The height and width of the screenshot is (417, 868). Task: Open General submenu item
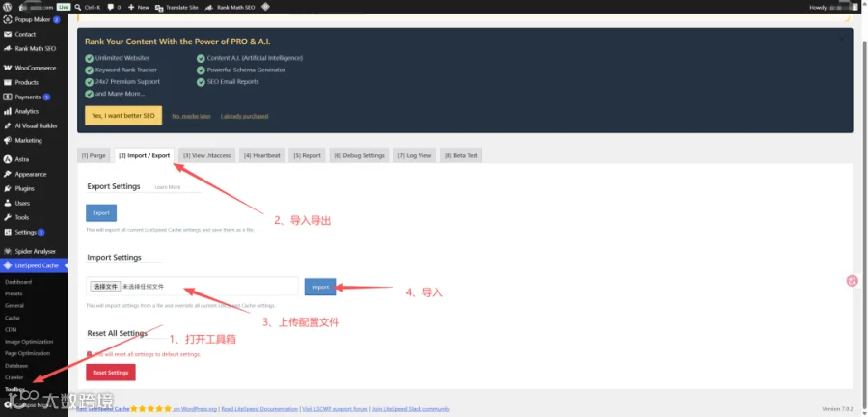point(14,306)
